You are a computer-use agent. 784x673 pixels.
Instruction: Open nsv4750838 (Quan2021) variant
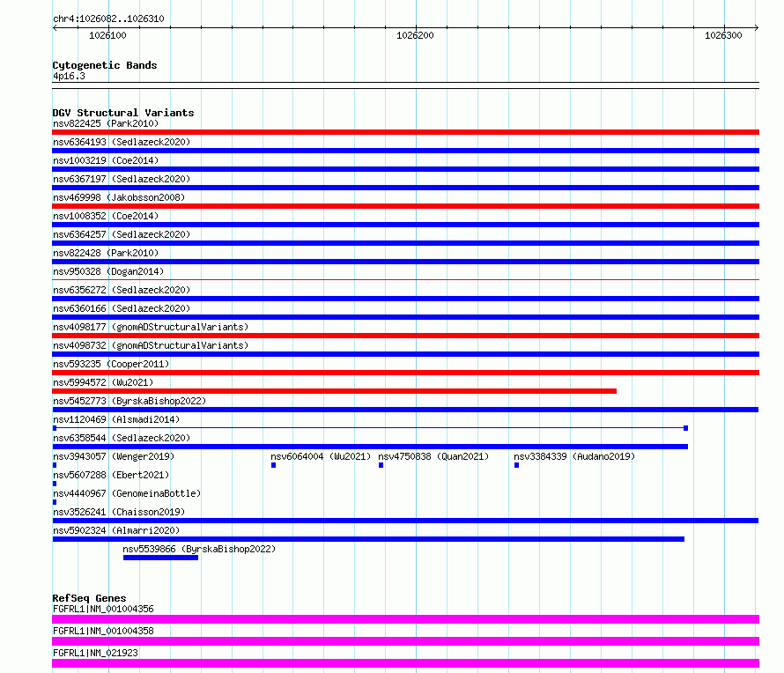point(433,456)
